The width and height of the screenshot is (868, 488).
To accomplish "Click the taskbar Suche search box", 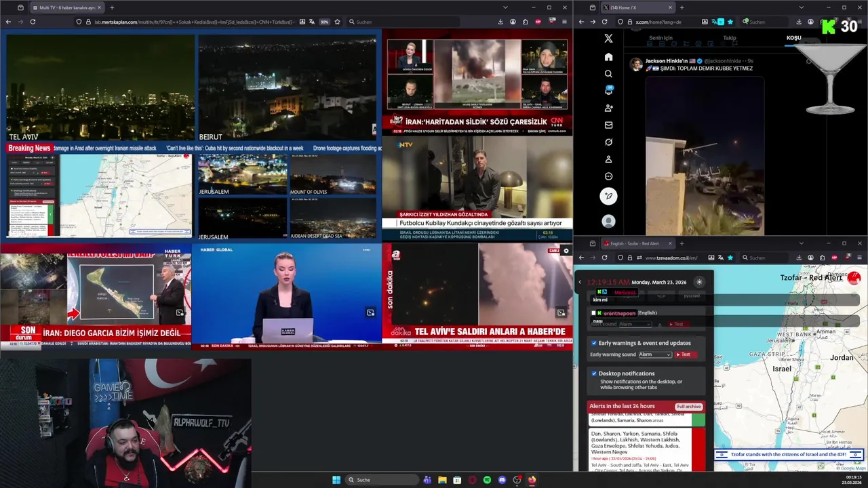I will tap(382, 480).
